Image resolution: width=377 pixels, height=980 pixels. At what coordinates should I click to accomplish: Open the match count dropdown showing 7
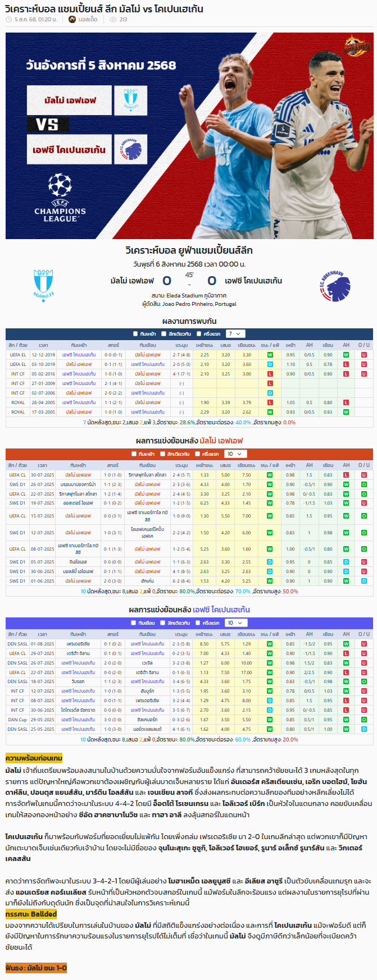pyautogui.click(x=235, y=334)
